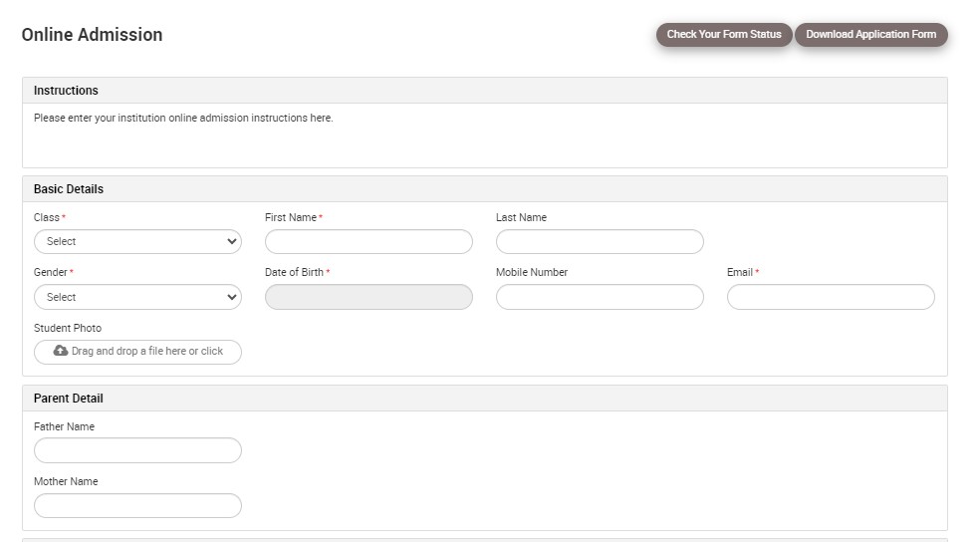Open the Date of Birth picker field
Viewport: 980px width, 542px height.
[x=368, y=297]
